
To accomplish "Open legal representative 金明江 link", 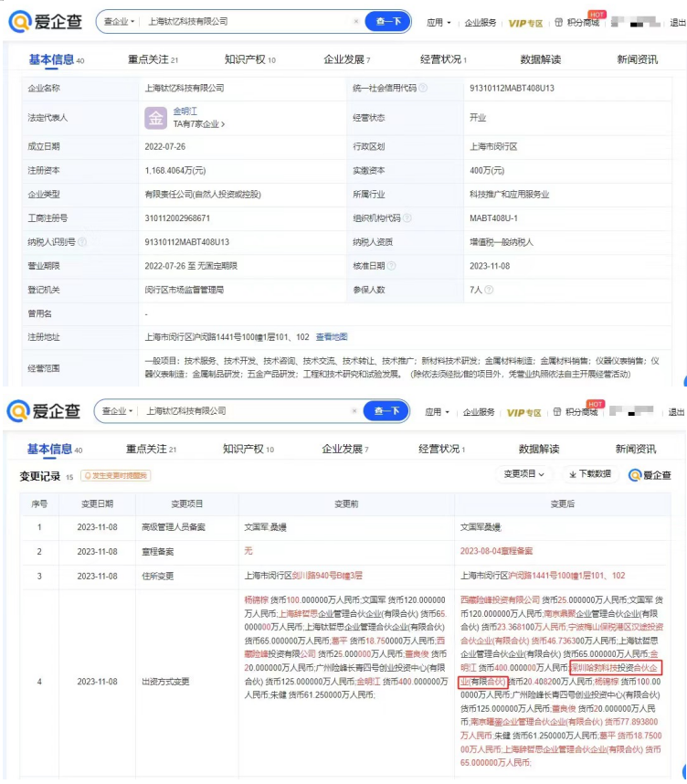I will [x=185, y=111].
